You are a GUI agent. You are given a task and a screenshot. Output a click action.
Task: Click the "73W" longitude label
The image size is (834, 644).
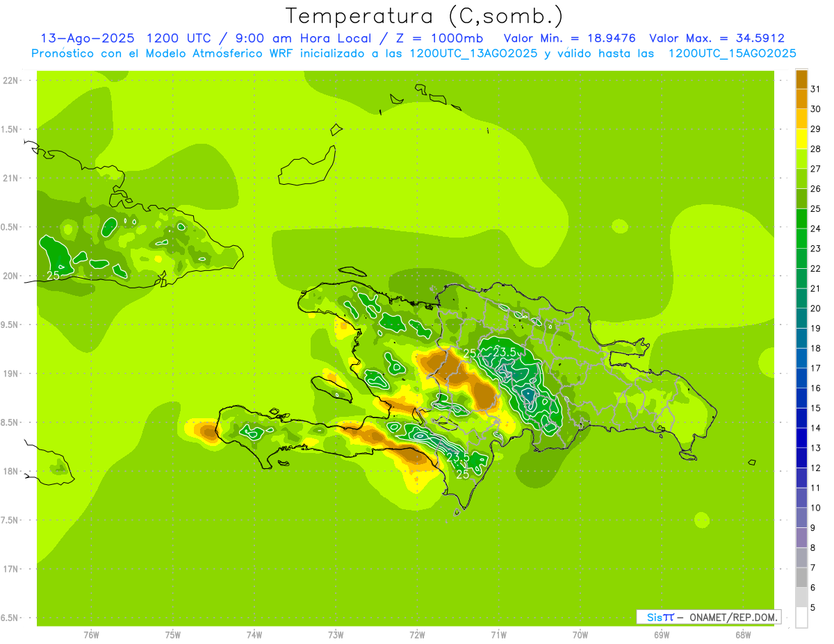(x=336, y=635)
